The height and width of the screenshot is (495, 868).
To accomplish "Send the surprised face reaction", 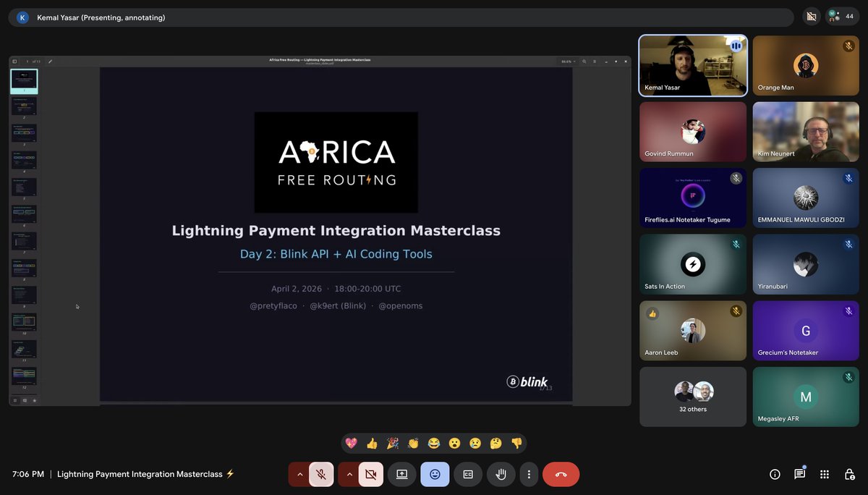I will [x=455, y=443].
